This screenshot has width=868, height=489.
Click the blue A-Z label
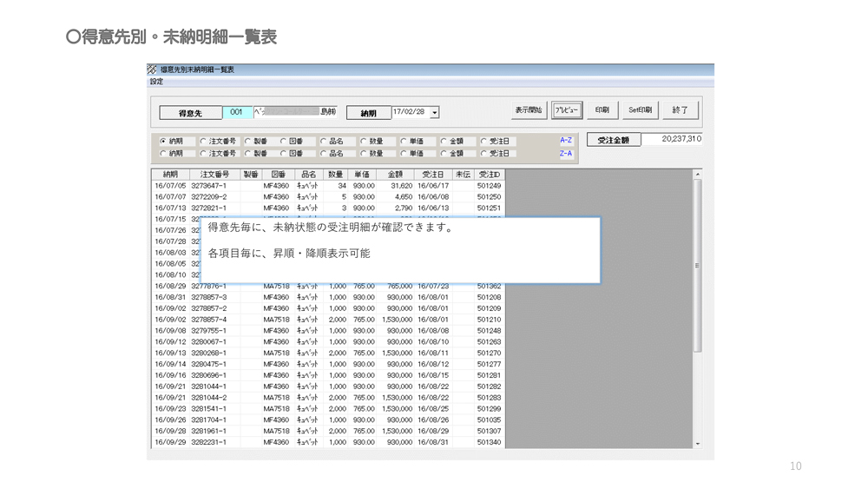click(x=566, y=141)
